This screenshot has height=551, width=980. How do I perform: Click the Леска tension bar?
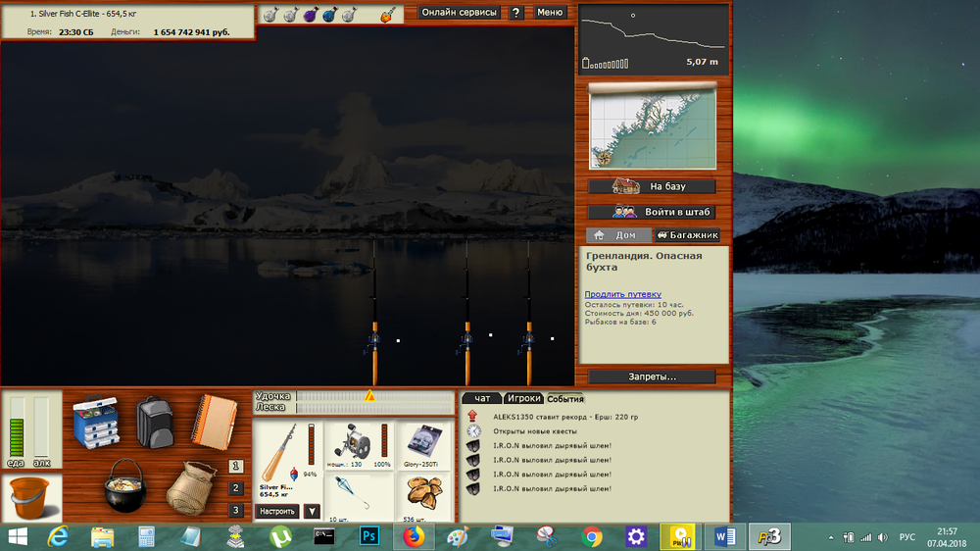(x=374, y=407)
